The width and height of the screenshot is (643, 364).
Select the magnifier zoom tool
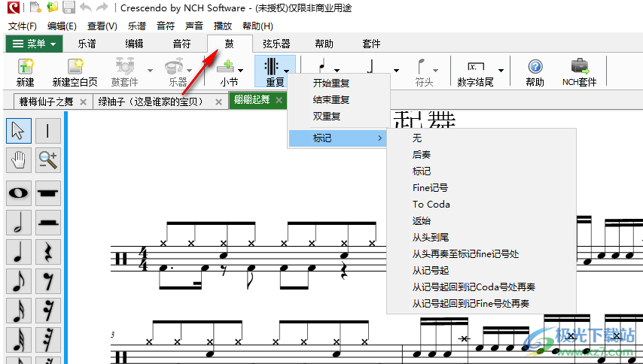tap(48, 160)
